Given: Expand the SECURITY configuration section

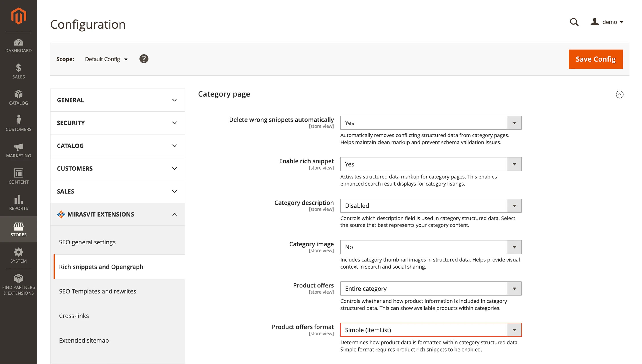Looking at the screenshot, I should pos(118,123).
